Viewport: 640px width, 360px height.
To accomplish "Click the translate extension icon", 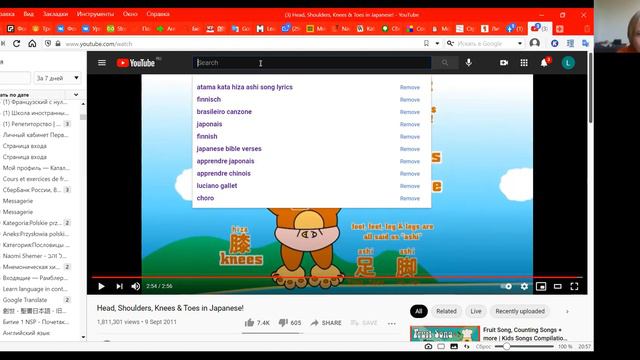I will point(586,43).
